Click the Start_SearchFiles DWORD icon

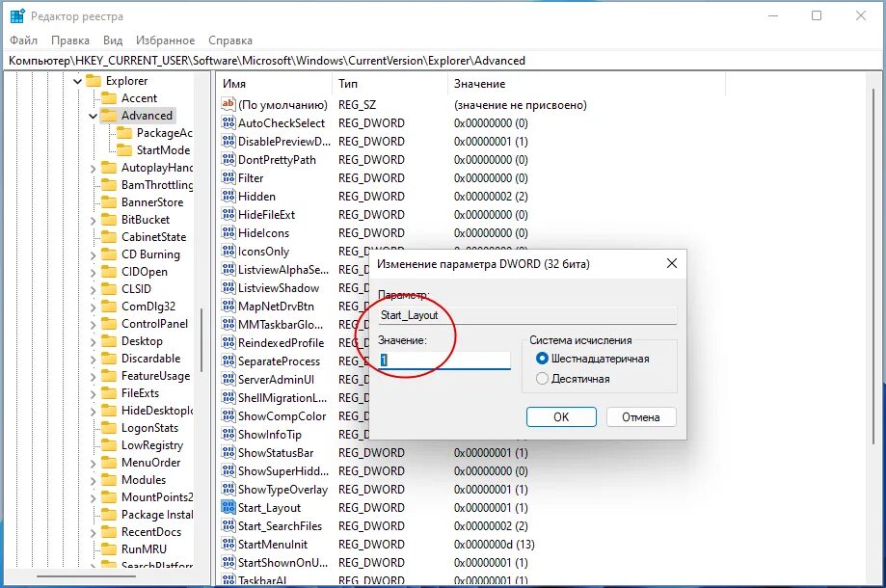(x=228, y=526)
